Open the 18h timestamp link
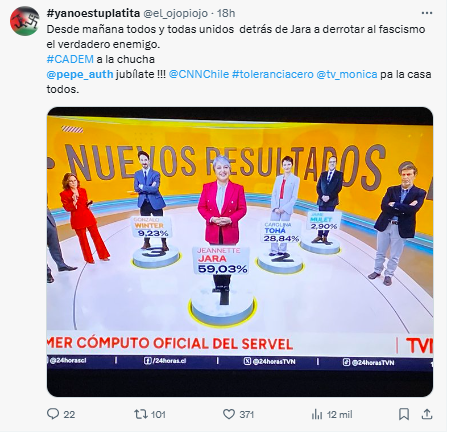 [226, 13]
